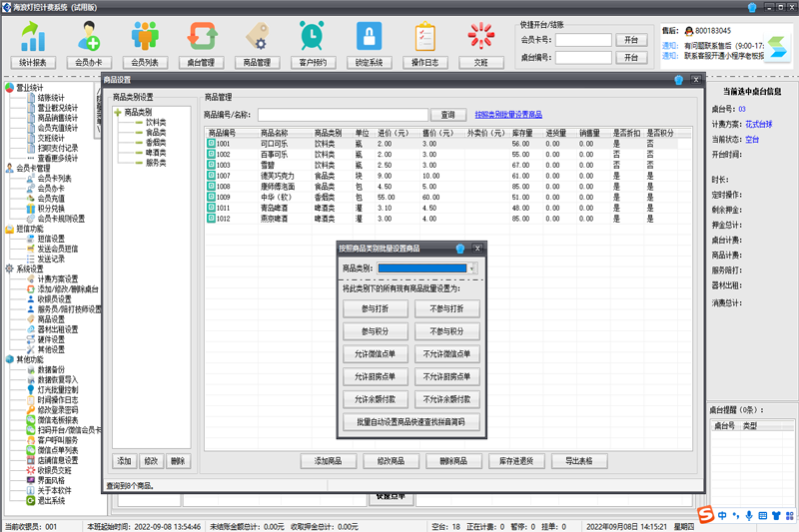Click the 桌台管理 table management icon
The height and width of the screenshot is (532, 799).
[x=202, y=37]
